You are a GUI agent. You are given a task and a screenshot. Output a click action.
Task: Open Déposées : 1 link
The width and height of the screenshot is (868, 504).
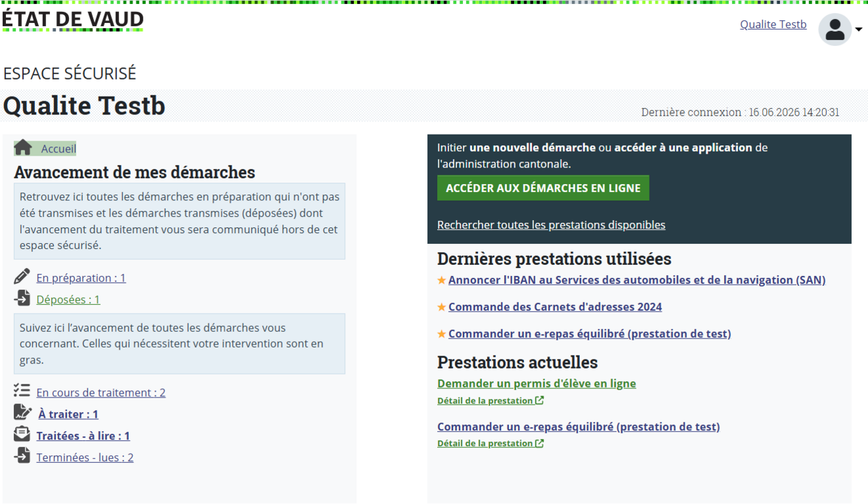(x=68, y=300)
